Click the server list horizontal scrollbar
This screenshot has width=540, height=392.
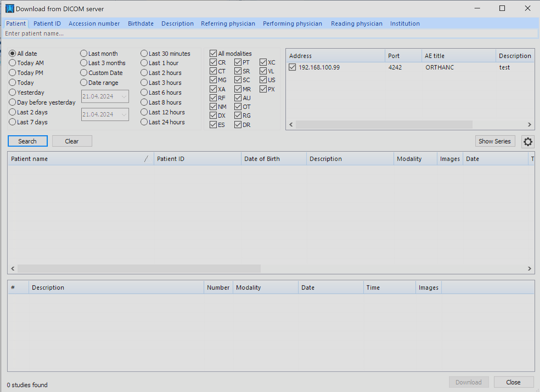tap(384, 124)
